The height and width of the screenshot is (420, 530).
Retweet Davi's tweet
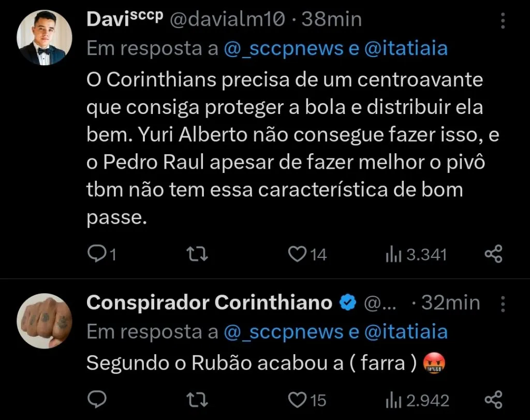pyautogui.click(x=196, y=254)
